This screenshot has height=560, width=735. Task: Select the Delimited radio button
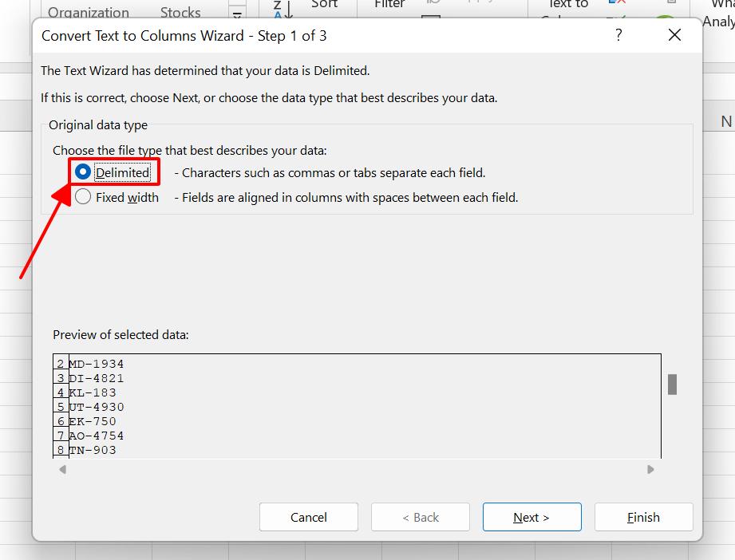click(x=83, y=172)
